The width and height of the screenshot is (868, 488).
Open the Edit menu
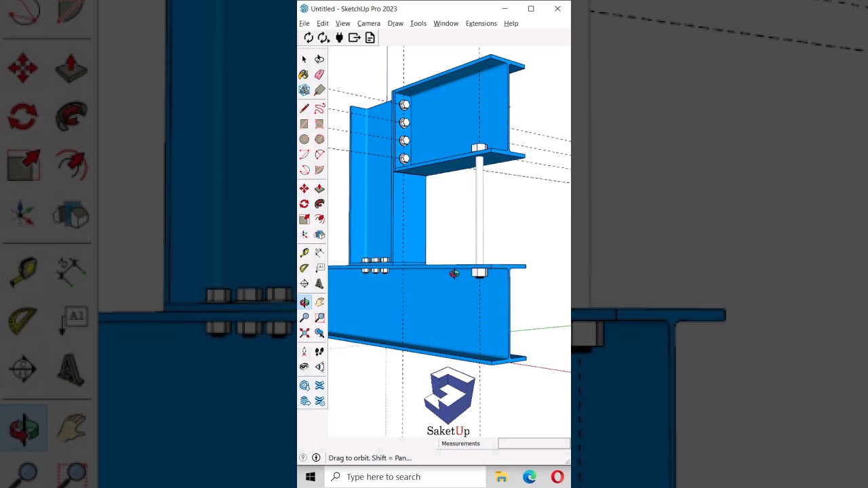click(323, 23)
